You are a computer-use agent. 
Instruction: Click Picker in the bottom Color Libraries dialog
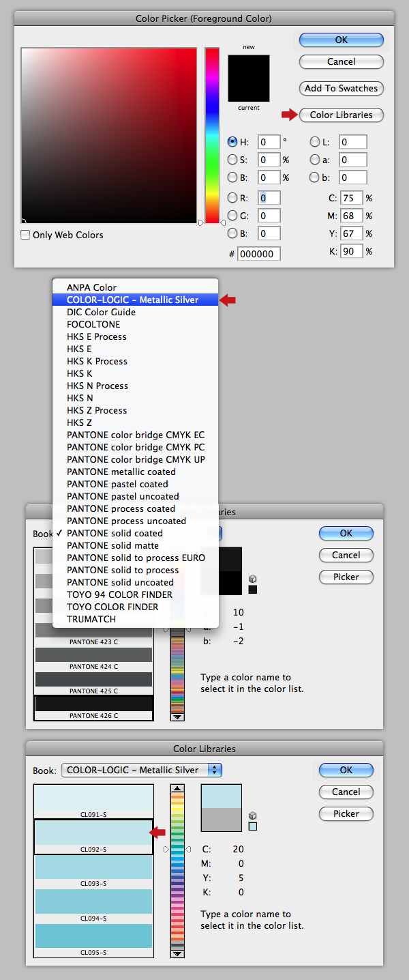point(346,813)
